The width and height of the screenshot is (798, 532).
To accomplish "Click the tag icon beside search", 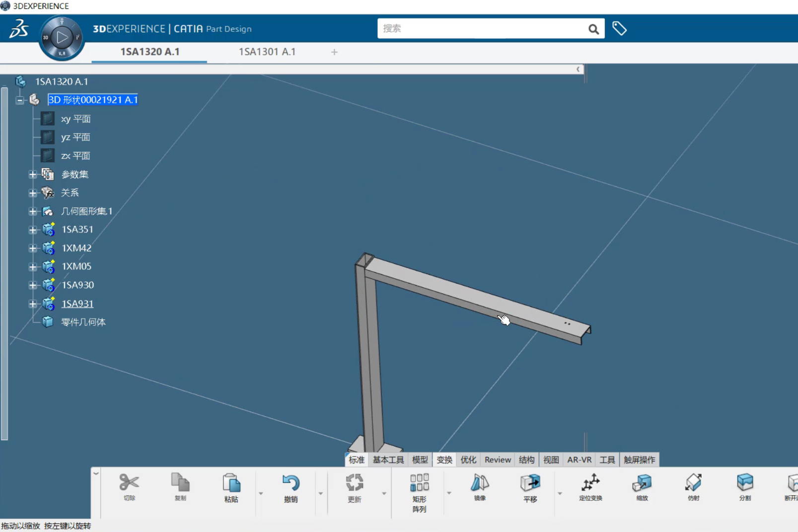I will [x=619, y=28].
